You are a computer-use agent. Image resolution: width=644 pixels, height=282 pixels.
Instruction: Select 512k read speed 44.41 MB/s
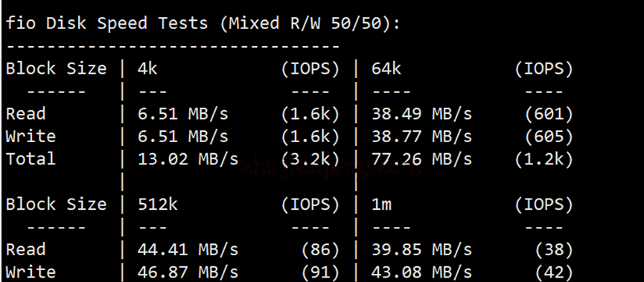188,249
